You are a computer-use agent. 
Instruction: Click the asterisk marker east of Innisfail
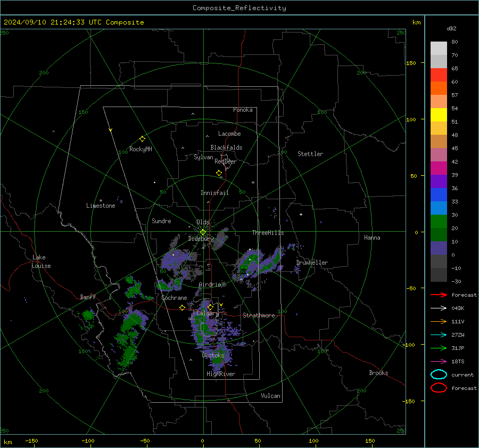[253, 183]
